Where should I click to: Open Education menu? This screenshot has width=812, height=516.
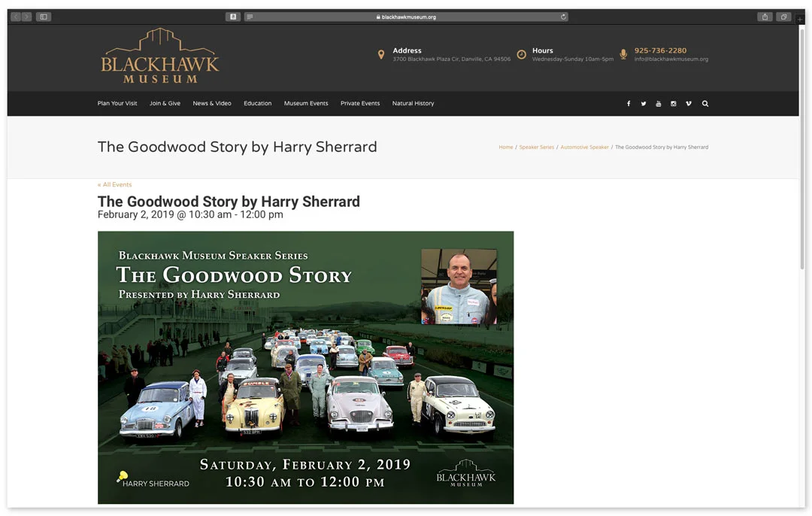pyautogui.click(x=258, y=104)
